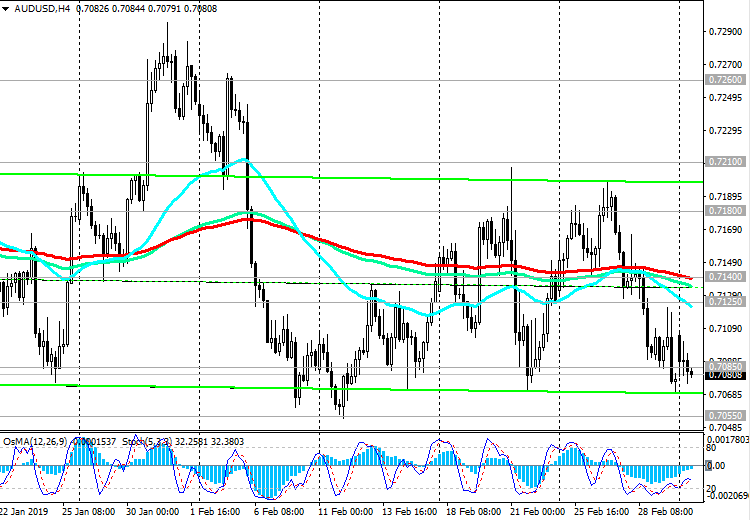
Task: Click the OsMA(12,26,9) indicator label
Action: (35, 442)
